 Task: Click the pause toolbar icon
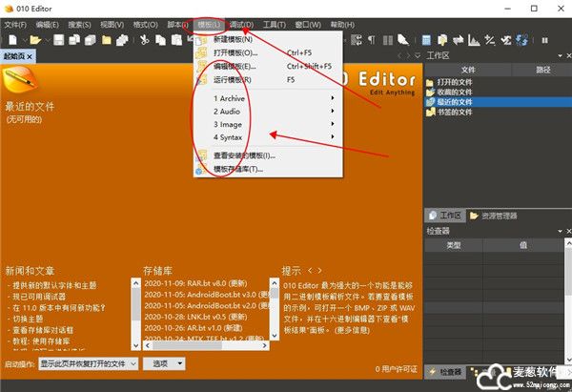click(x=544, y=40)
